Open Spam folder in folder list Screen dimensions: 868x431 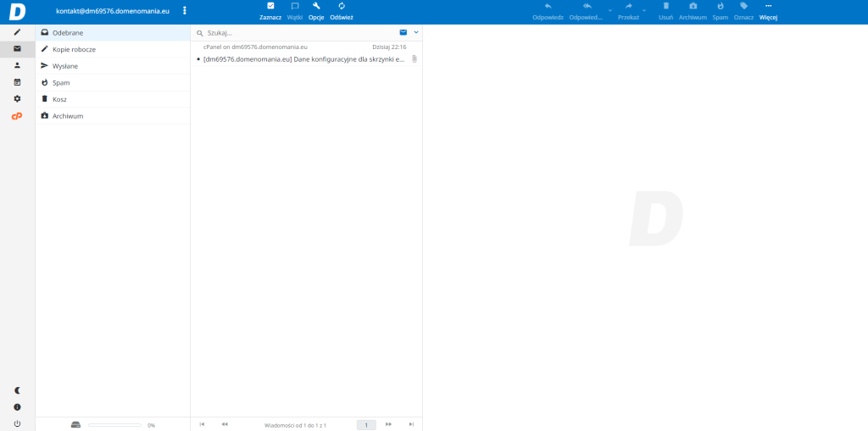(113, 82)
